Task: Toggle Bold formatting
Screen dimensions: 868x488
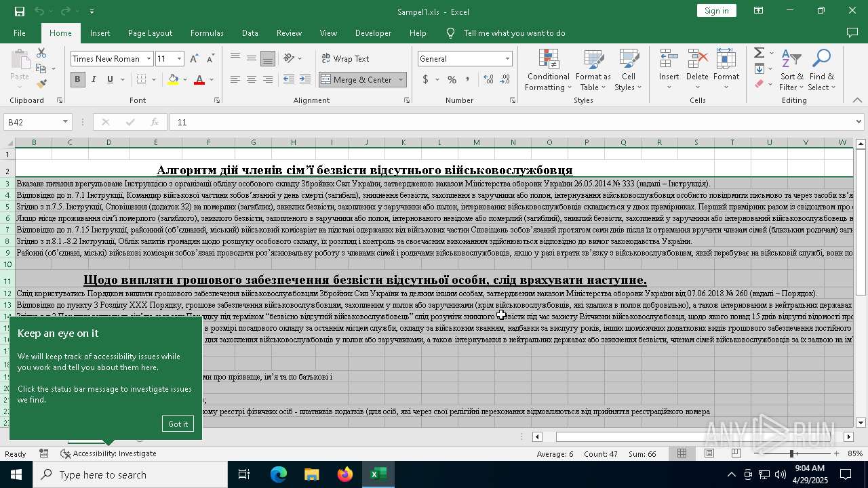Action: click(x=77, y=79)
